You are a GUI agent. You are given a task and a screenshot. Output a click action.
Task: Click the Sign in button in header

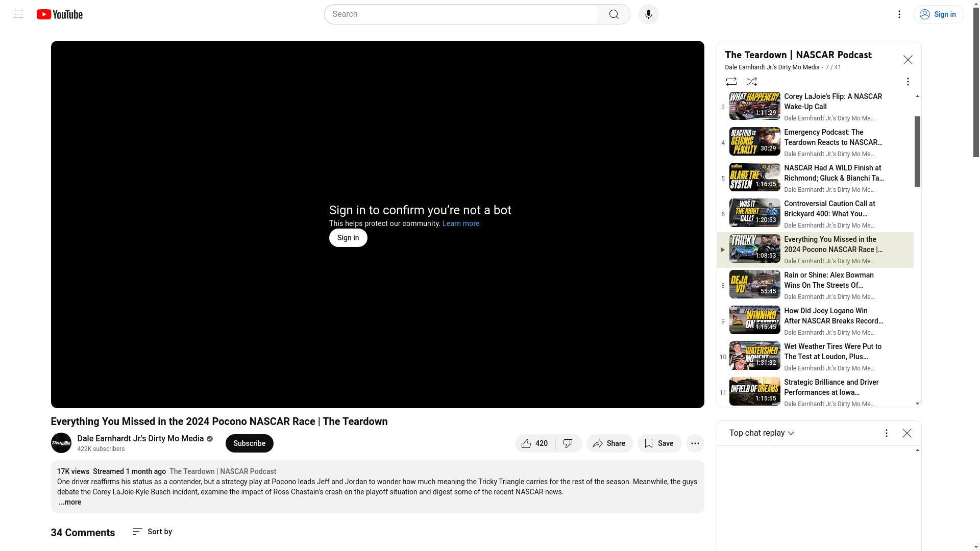pos(939,14)
